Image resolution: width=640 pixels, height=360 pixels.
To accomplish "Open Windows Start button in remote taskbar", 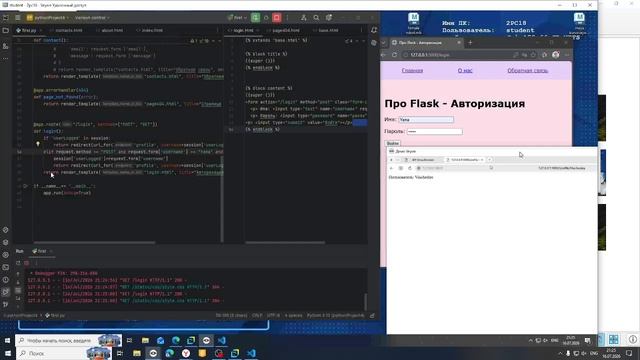I will [7, 340].
